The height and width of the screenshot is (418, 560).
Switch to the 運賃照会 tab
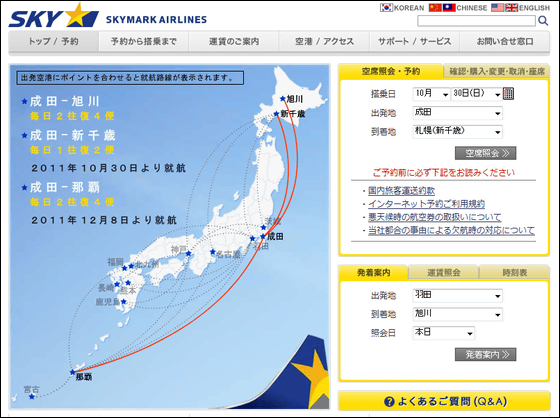pos(444,273)
